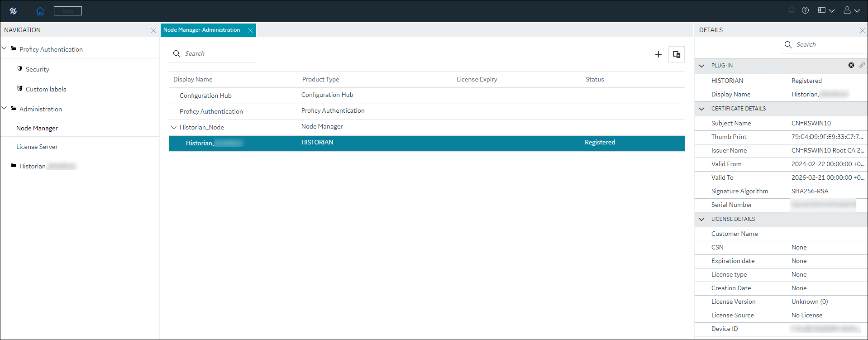868x340 pixels.
Task: Select Node Manager in the navigation tree
Action: click(37, 128)
